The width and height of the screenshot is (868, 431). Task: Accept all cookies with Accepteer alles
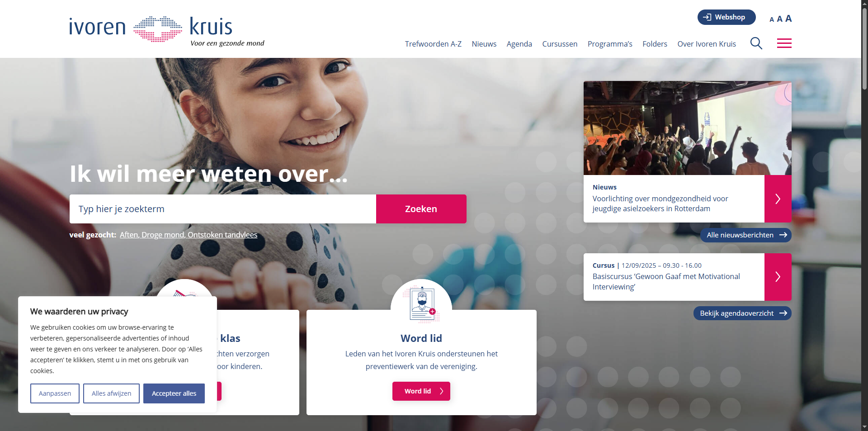tap(174, 393)
